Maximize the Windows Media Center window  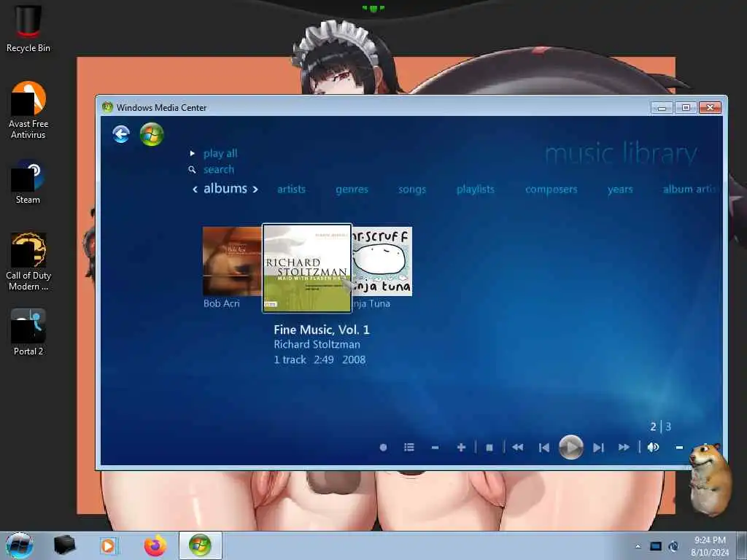686,108
